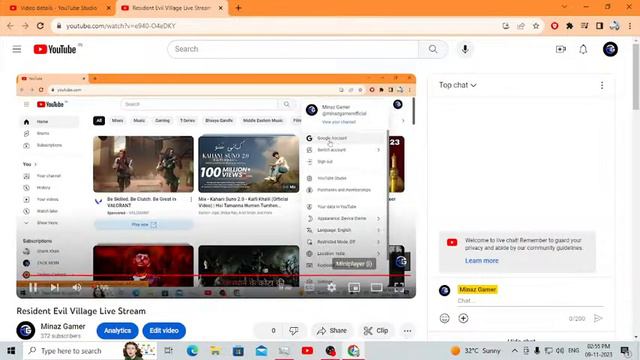The image size is (640, 360).
Task: Send the chat message arrow
Action: (x=598, y=318)
